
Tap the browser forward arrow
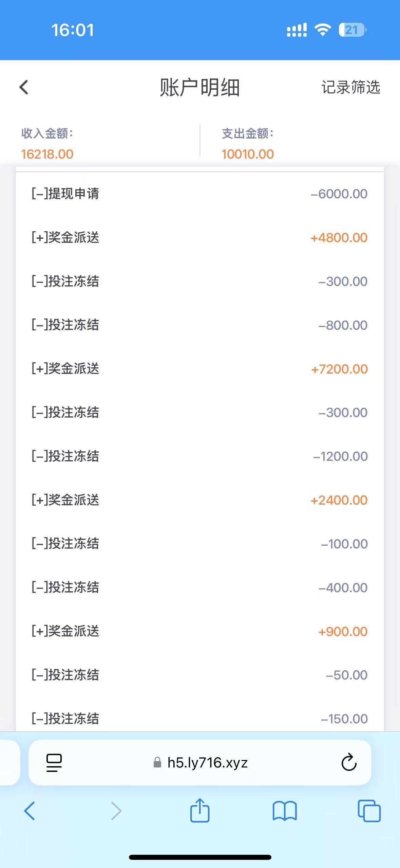coord(116,811)
